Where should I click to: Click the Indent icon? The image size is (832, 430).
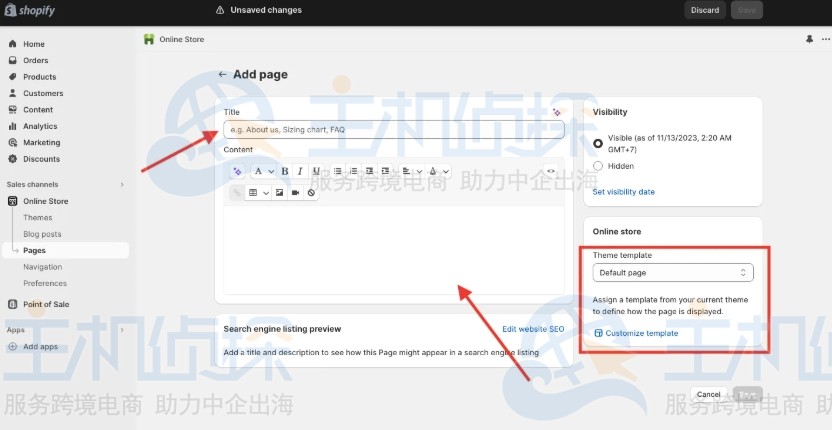tap(385, 171)
